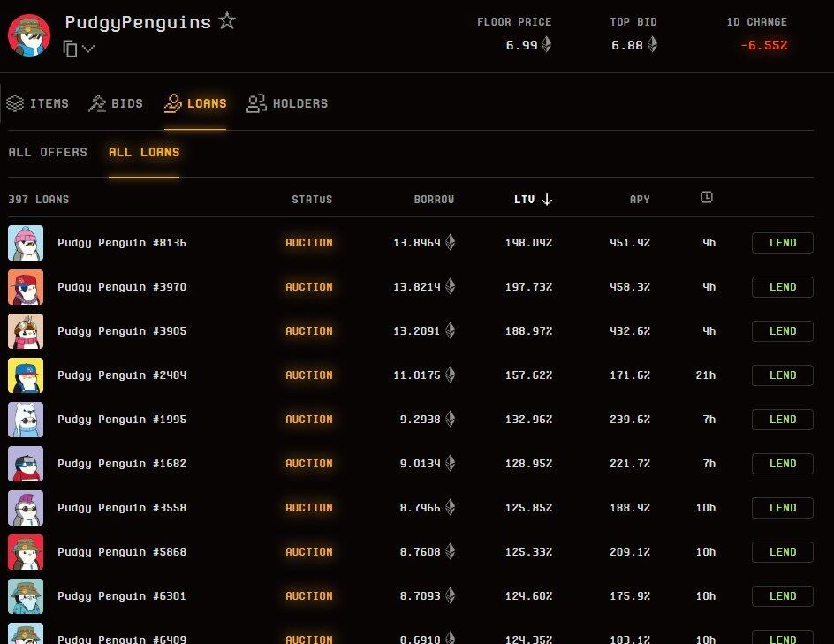Click the PudgyPenguins collection avatar

pos(29,34)
